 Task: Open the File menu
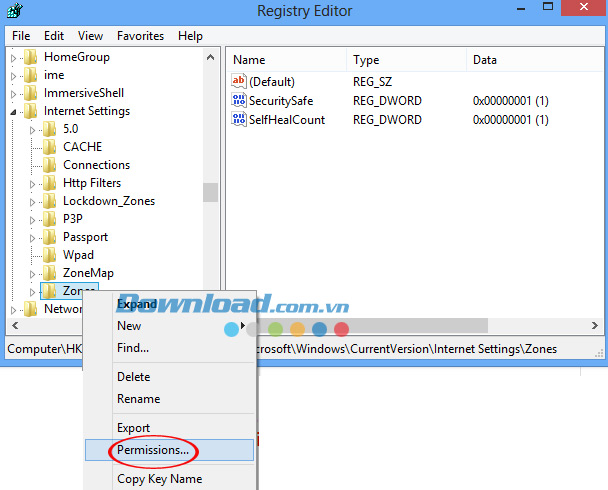coord(21,36)
